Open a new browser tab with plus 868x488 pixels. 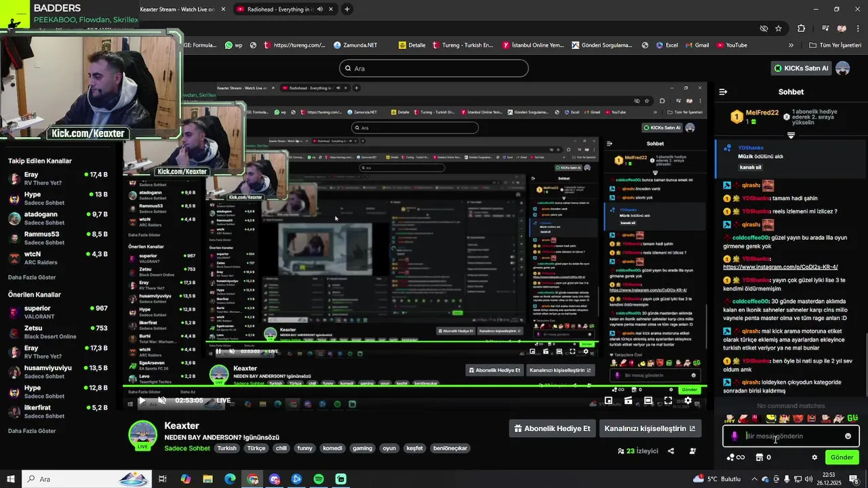pyautogui.click(x=347, y=9)
